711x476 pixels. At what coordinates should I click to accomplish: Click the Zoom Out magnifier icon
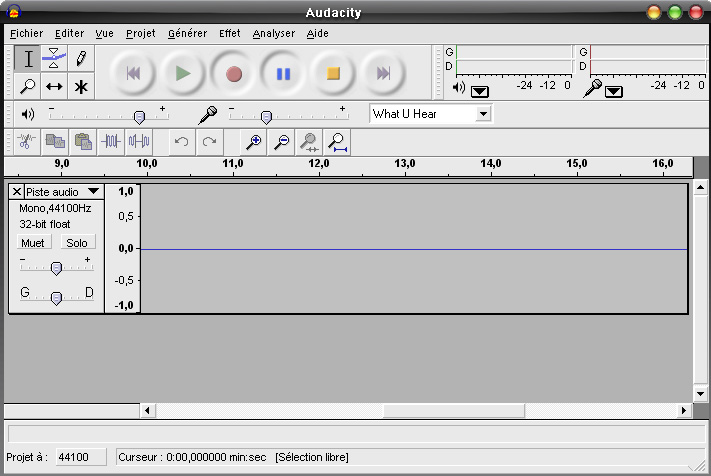tap(282, 142)
